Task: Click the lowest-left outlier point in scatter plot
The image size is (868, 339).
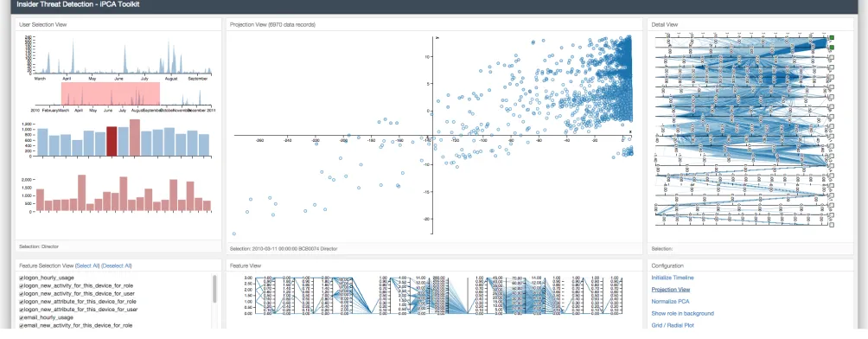Action: tap(233, 233)
